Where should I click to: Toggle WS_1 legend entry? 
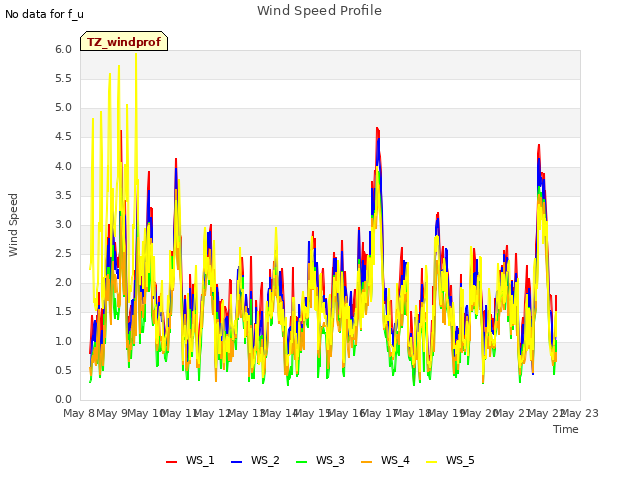click(x=190, y=460)
